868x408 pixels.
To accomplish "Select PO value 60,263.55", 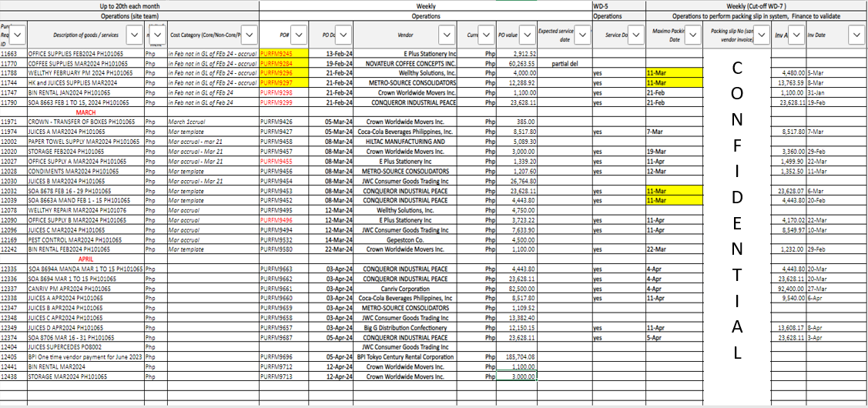I will 517,64.
